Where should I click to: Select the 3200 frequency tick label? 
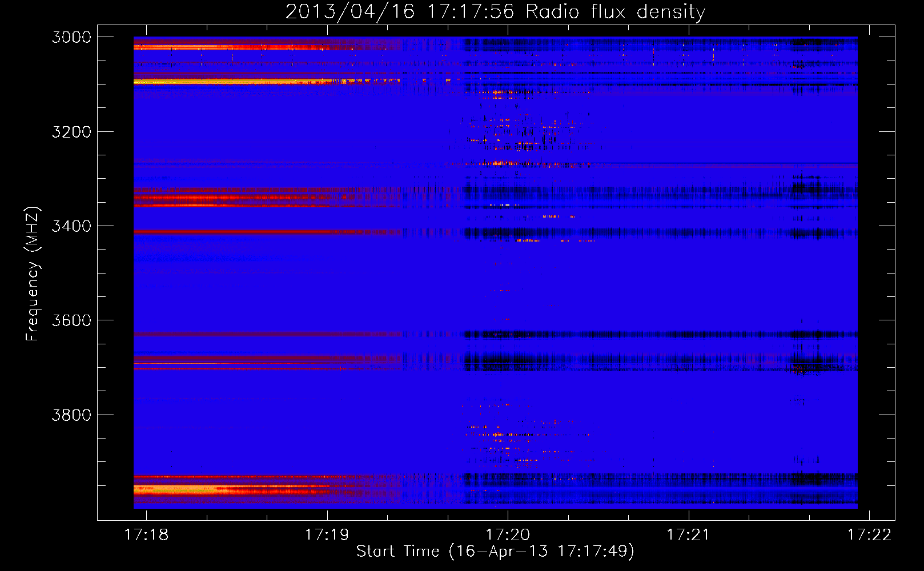click(71, 132)
